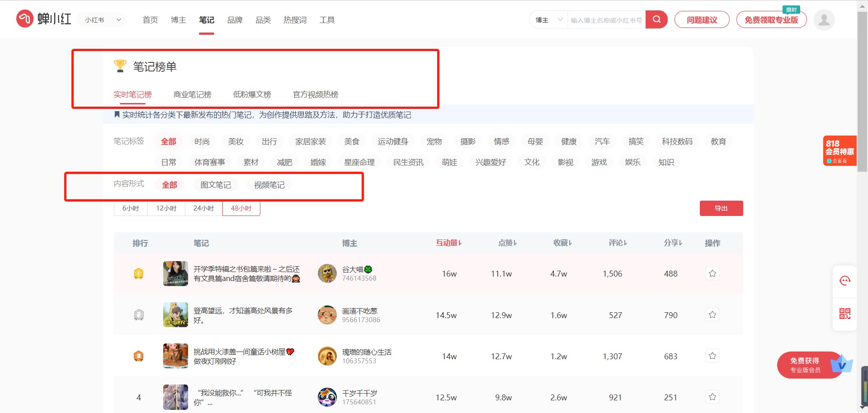
Task: Select the 12小时 time range
Action: (x=166, y=208)
